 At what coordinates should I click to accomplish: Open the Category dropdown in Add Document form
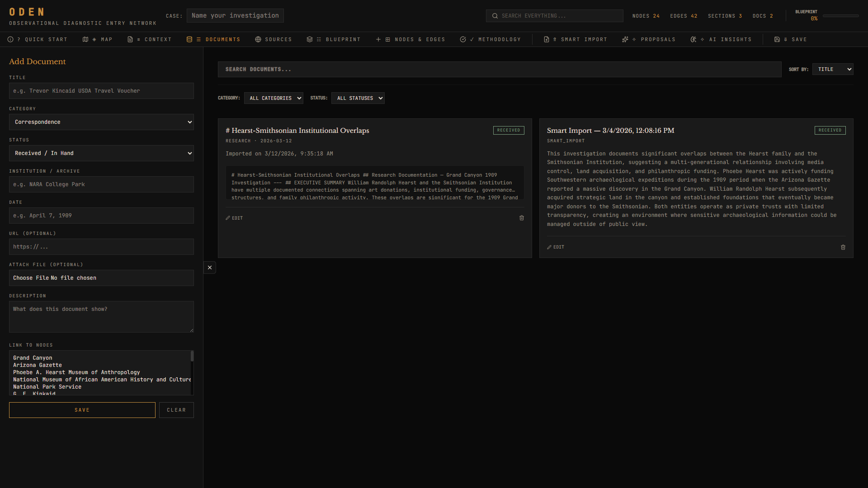(x=101, y=122)
